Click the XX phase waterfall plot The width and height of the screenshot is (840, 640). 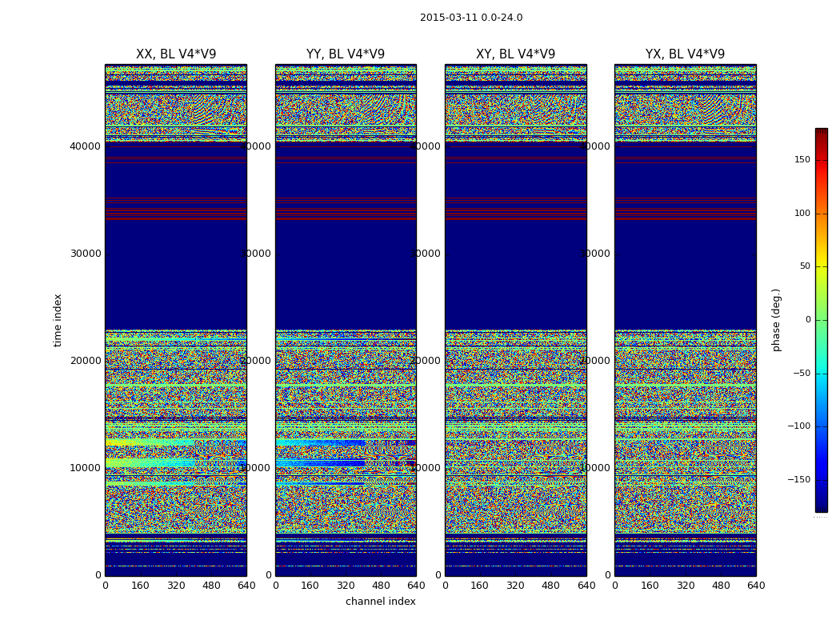coord(176,320)
